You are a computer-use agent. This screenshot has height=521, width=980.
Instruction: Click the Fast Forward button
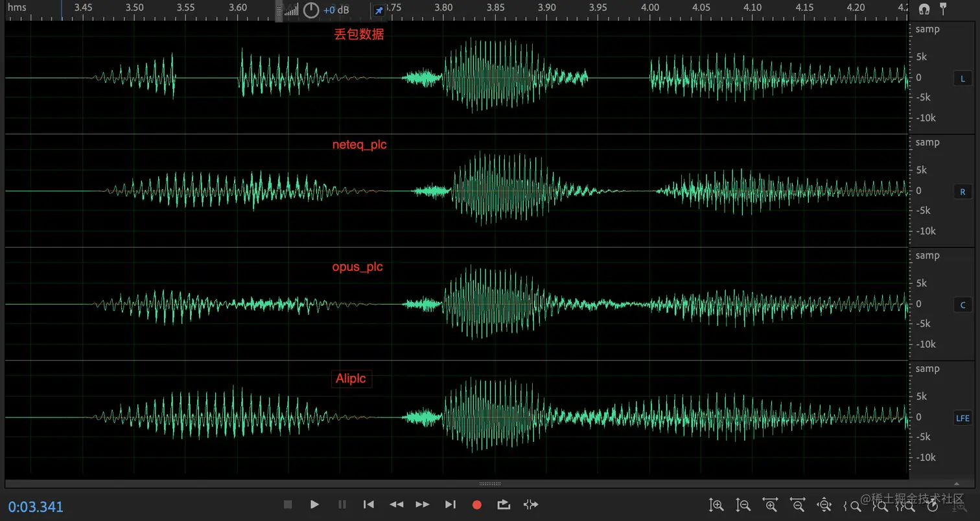coord(423,505)
